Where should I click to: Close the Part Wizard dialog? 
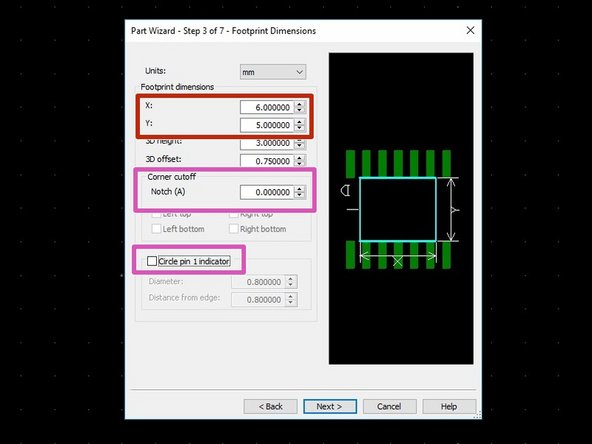(x=470, y=30)
